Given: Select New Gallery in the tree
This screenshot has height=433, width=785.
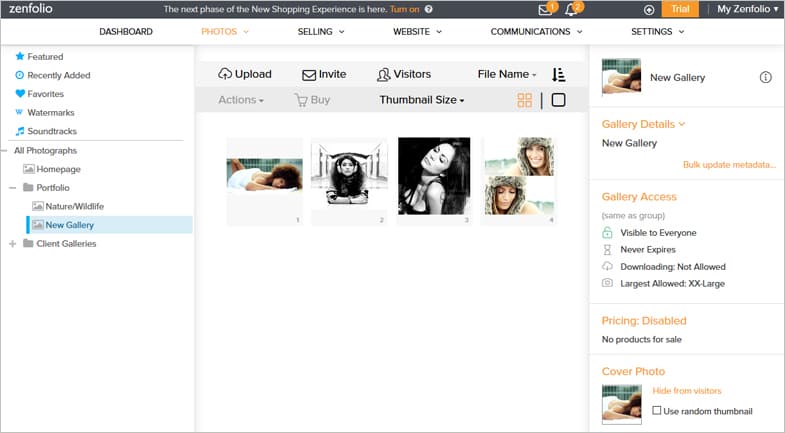Looking at the screenshot, I should [x=110, y=225].
